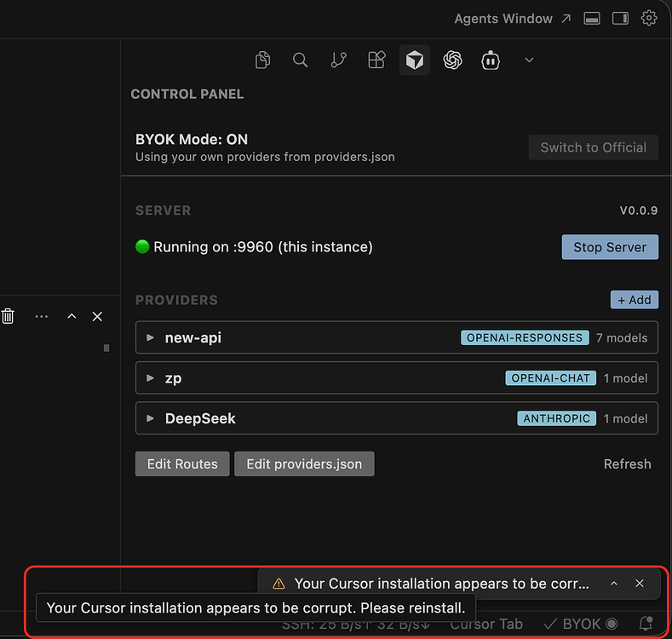Viewport: 672px width, 639px height.
Task: Click the Cursor Tab status item
Action: (486, 624)
